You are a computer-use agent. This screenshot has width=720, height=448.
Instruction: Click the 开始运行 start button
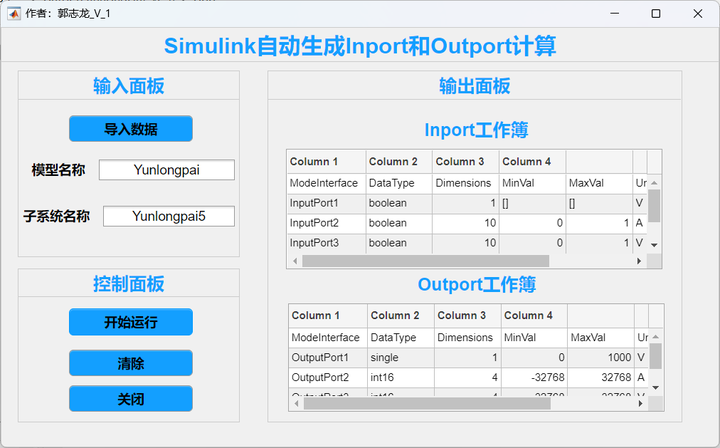coord(131,322)
